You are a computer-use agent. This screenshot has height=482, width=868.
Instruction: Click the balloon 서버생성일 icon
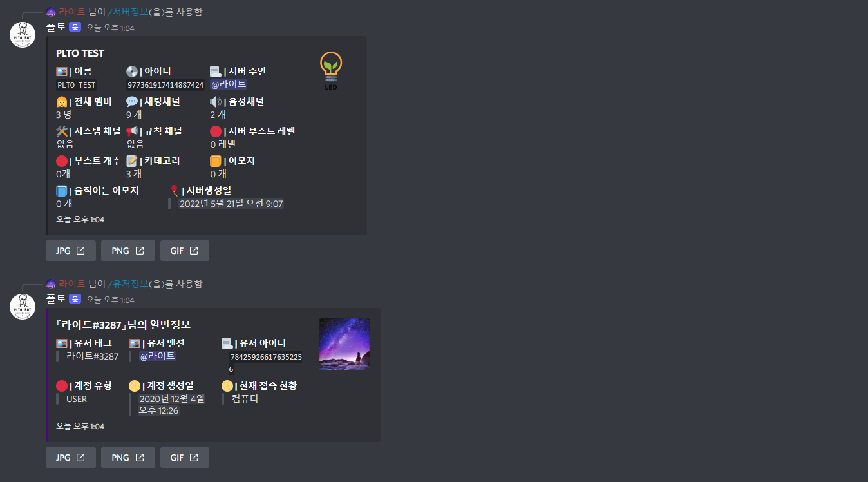pyautogui.click(x=174, y=190)
